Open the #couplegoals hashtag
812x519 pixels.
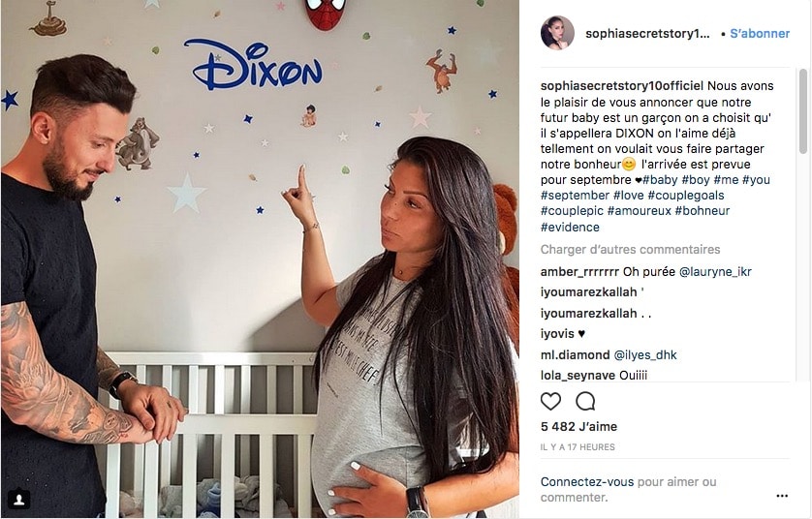point(686,196)
